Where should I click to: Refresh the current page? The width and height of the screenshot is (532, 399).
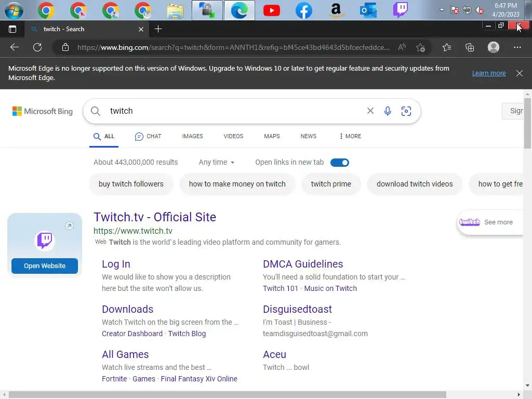pos(37,47)
